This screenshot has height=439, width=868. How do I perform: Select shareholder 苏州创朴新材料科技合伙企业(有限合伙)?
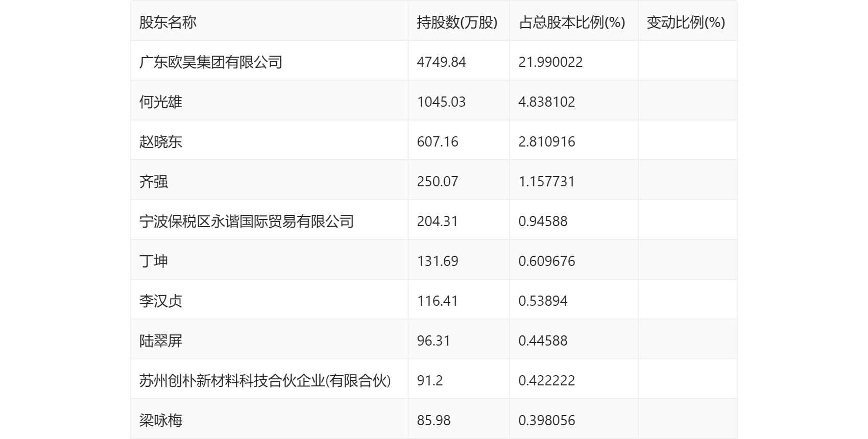pos(265,381)
